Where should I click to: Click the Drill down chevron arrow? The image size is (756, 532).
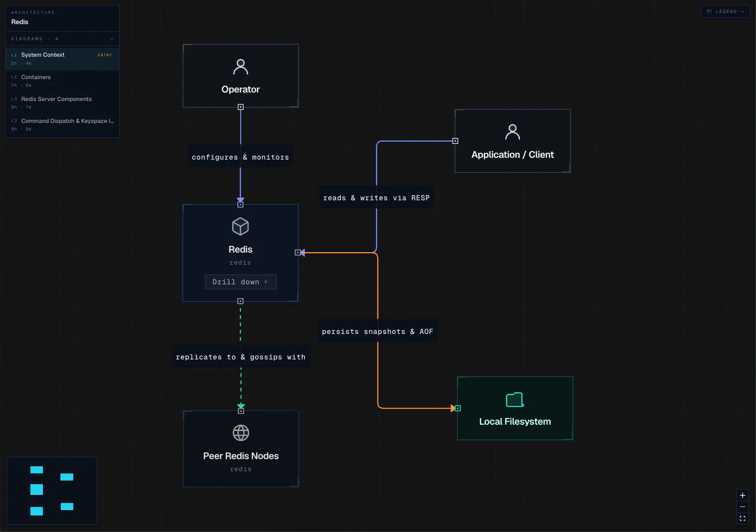[266, 282]
